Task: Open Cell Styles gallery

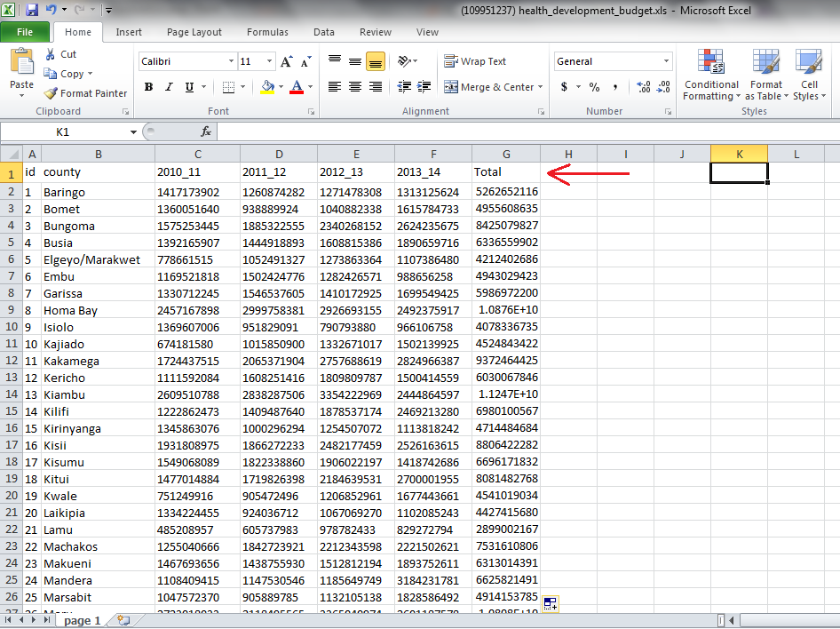Action: 809,75
